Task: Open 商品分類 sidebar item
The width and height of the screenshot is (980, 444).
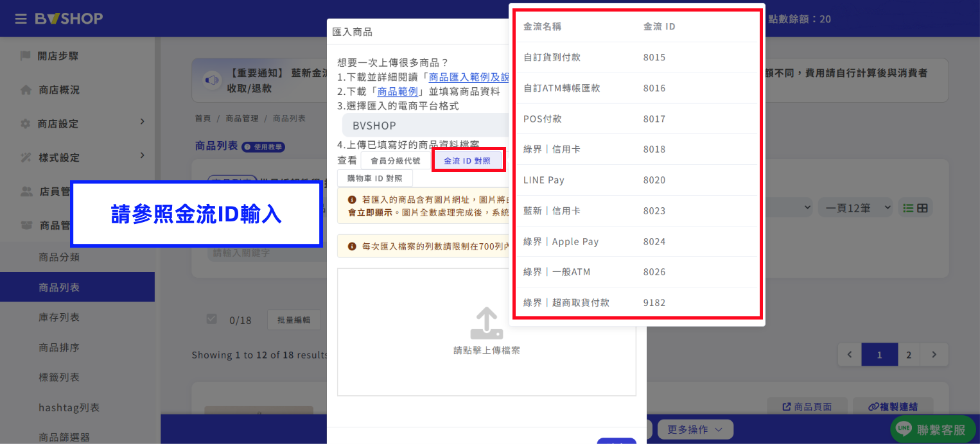Action: [59, 257]
